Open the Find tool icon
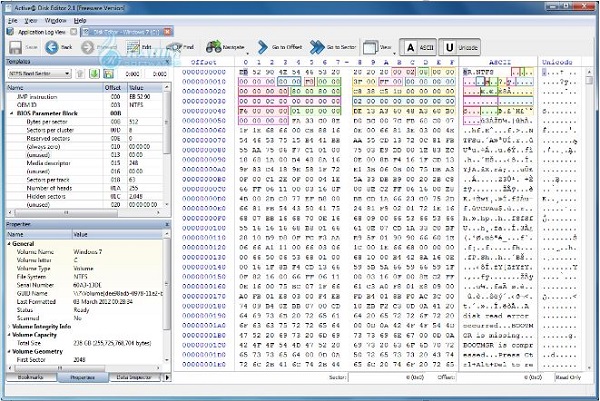 tap(173, 47)
